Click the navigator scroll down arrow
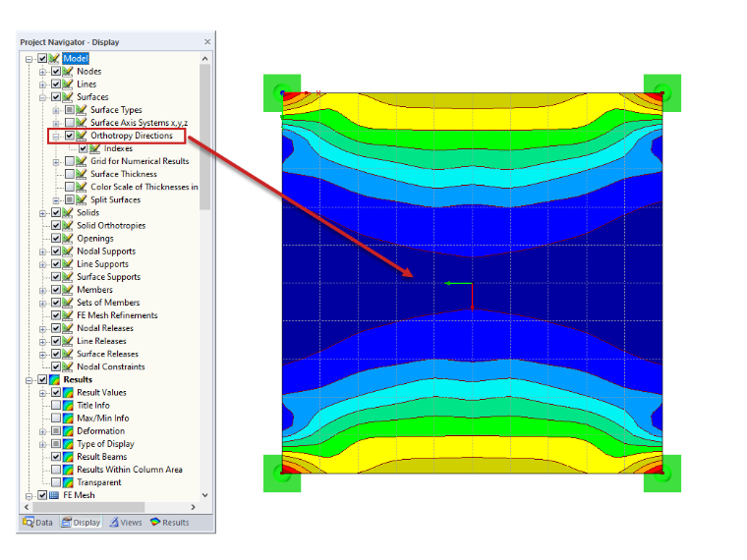The width and height of the screenshot is (747, 560). (204, 495)
